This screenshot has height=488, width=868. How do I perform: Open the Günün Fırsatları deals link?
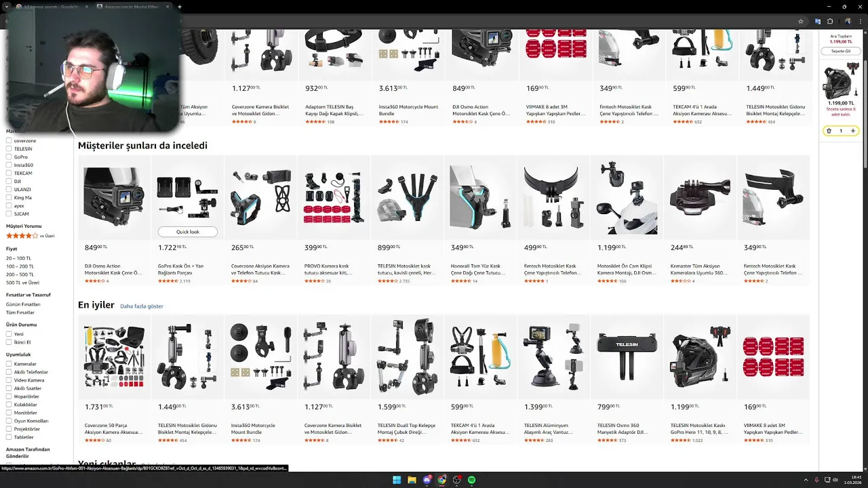point(23,304)
